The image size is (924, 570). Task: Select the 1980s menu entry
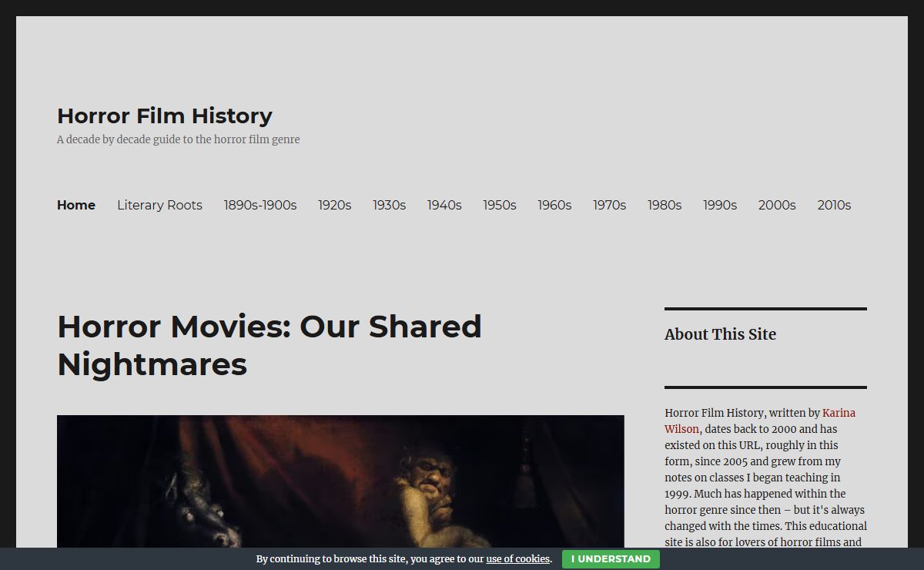click(x=665, y=205)
